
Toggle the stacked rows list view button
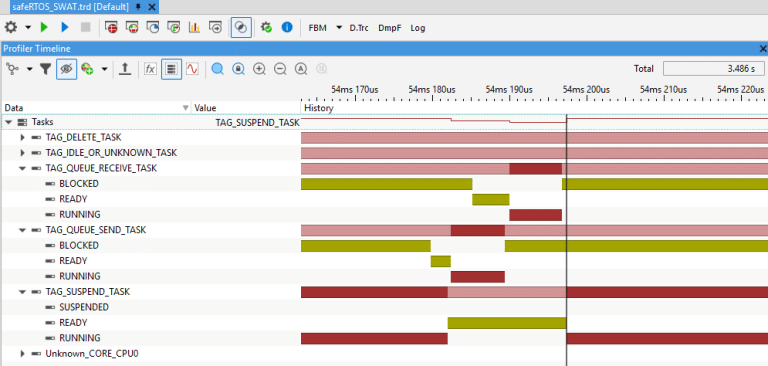(171, 69)
